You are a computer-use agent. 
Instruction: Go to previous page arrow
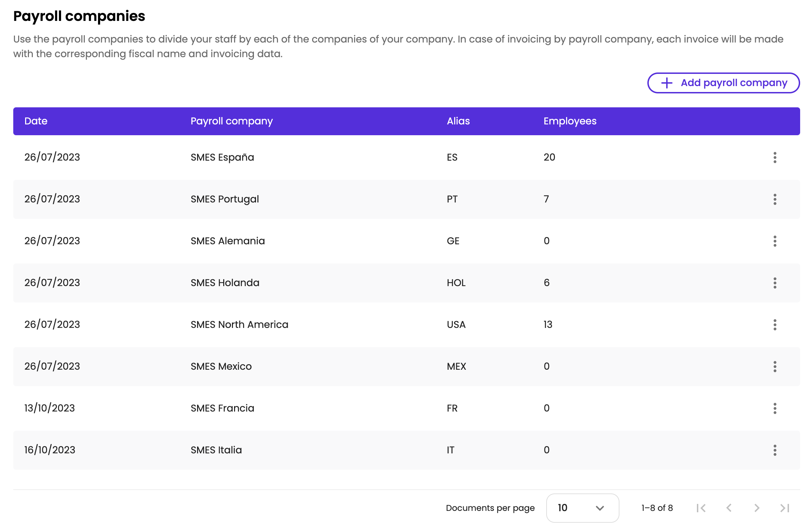coord(729,508)
